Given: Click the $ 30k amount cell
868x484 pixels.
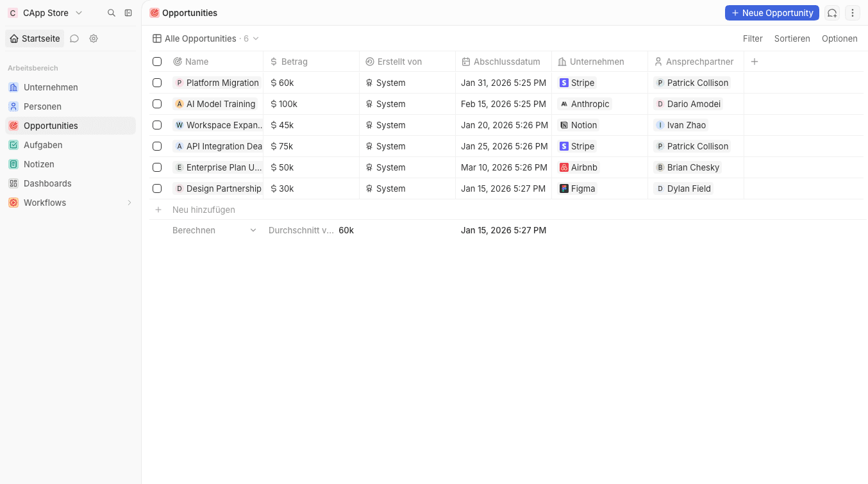Looking at the screenshot, I should pyautogui.click(x=311, y=188).
